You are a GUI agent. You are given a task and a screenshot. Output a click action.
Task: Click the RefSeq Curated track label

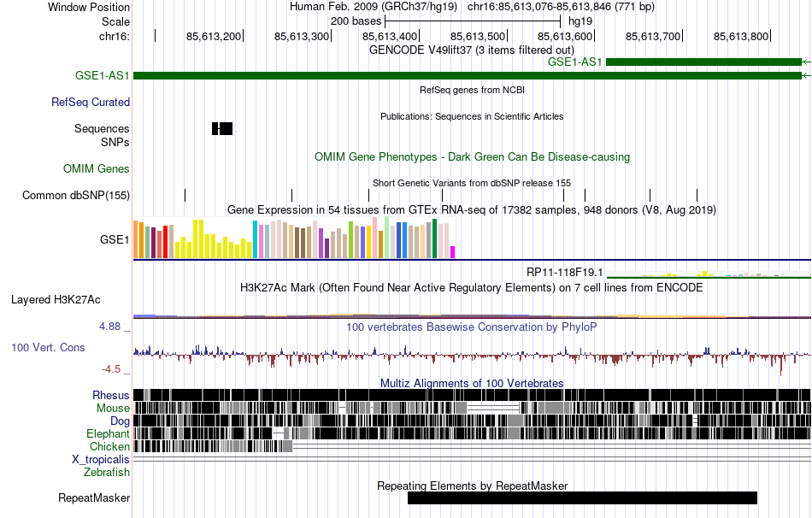(91, 102)
